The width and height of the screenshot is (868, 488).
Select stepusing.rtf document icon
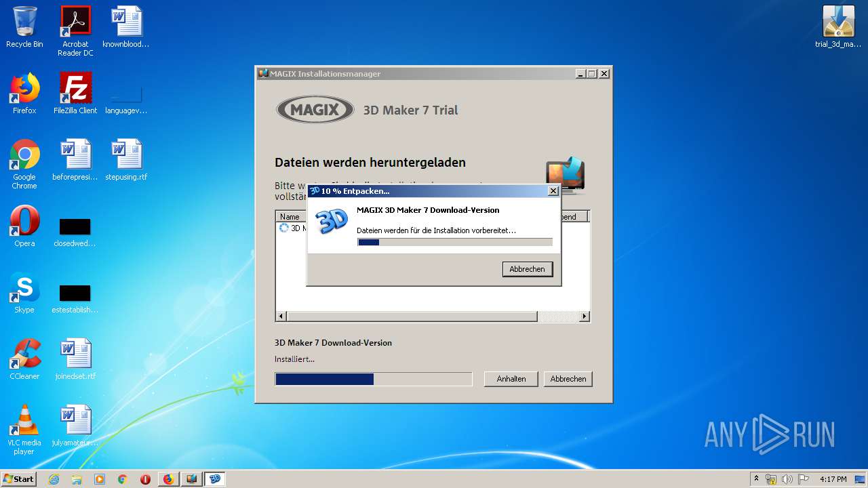pyautogui.click(x=126, y=160)
